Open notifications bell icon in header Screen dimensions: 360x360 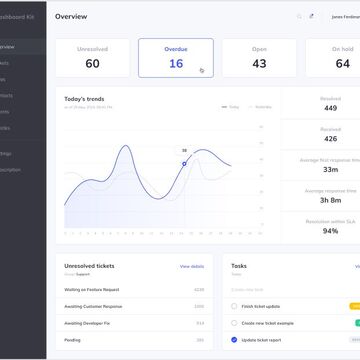(x=311, y=16)
